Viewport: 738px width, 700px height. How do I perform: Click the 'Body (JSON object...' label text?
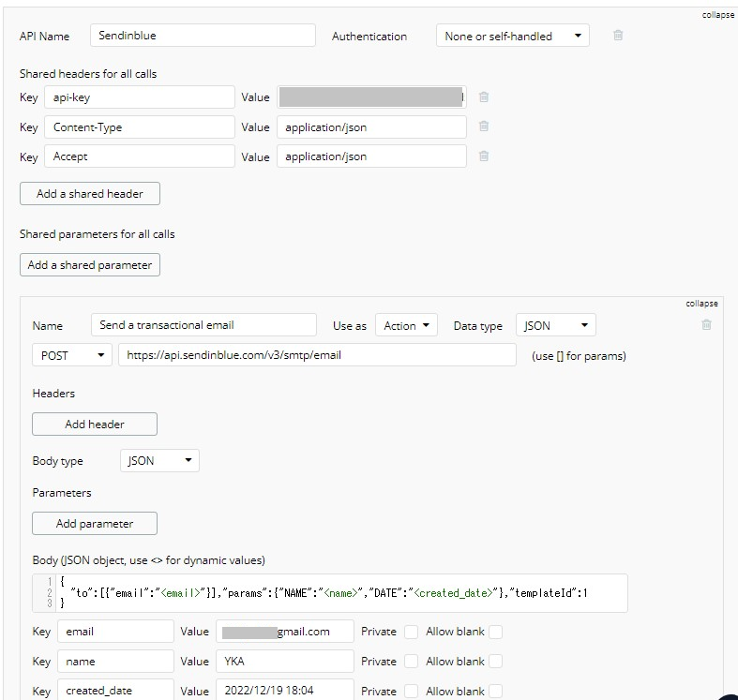tap(149, 560)
